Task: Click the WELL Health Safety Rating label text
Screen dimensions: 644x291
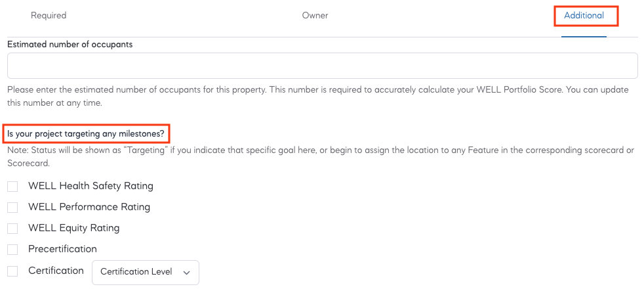Action: tap(91, 186)
